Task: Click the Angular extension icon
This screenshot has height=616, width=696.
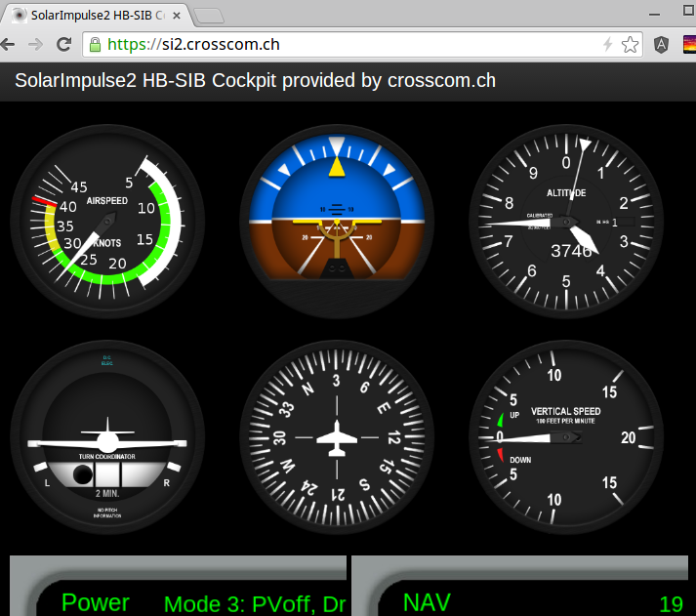Action: (x=661, y=44)
